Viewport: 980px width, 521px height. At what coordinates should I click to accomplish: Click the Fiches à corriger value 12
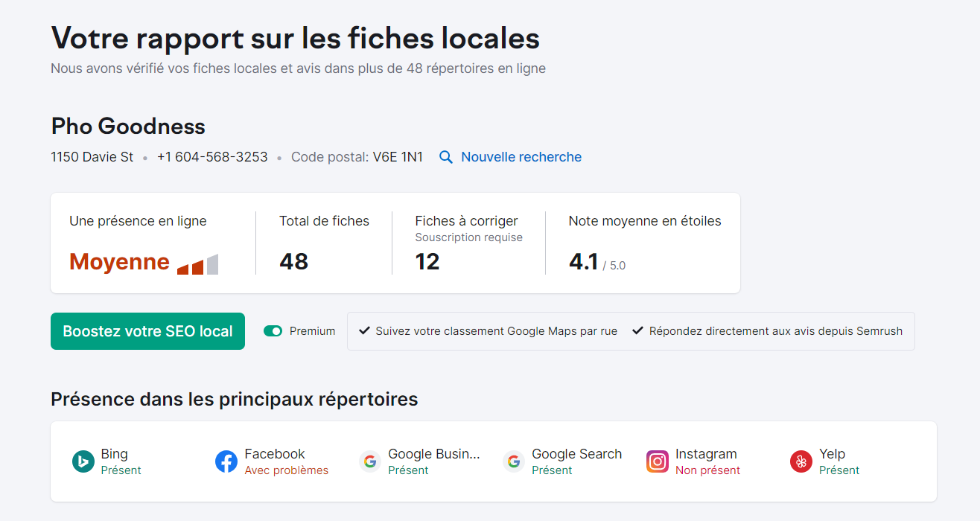click(x=427, y=262)
